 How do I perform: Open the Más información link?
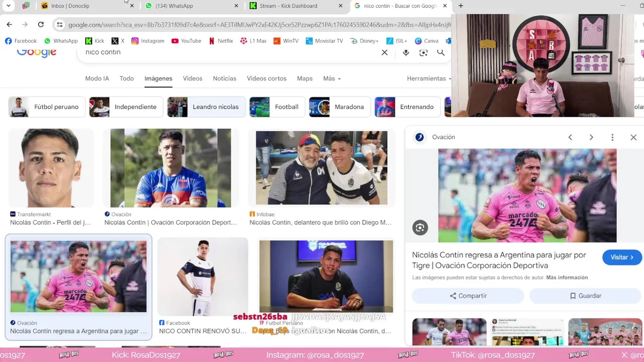point(567,278)
